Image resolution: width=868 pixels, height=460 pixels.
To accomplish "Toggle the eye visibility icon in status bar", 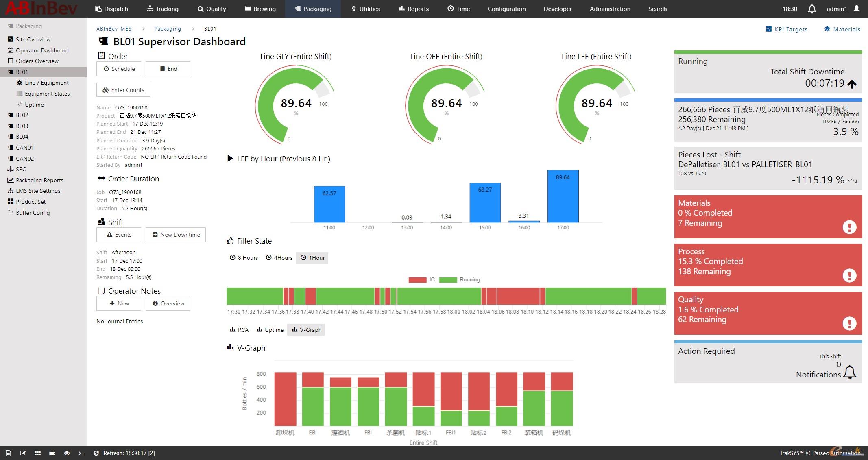I will coord(67,453).
